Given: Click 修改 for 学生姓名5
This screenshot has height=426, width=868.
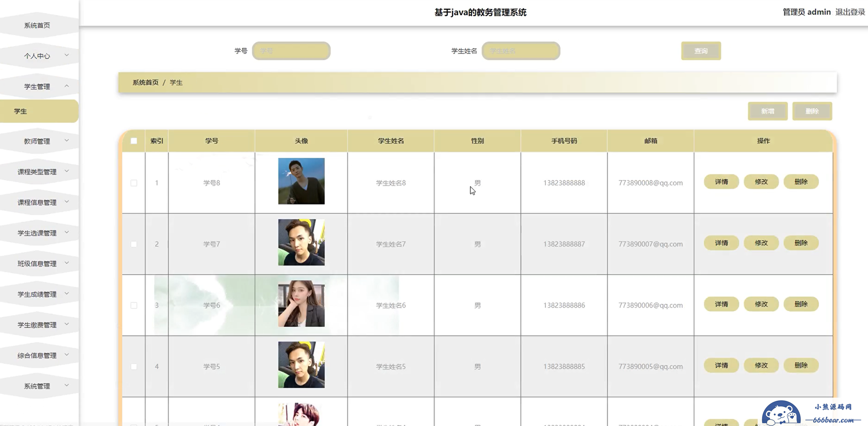Looking at the screenshot, I should 761,365.
